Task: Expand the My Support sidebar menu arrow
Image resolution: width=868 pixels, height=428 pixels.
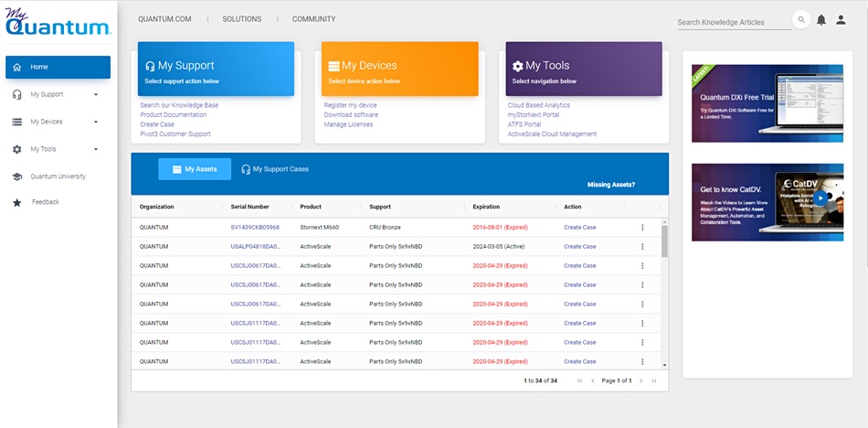Action: (x=96, y=95)
